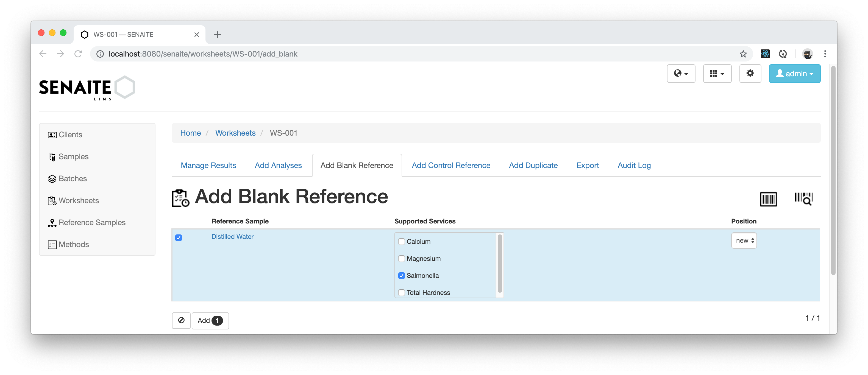Image resolution: width=868 pixels, height=375 pixels.
Task: Click the page vertical scrollbar
Action: point(833,171)
